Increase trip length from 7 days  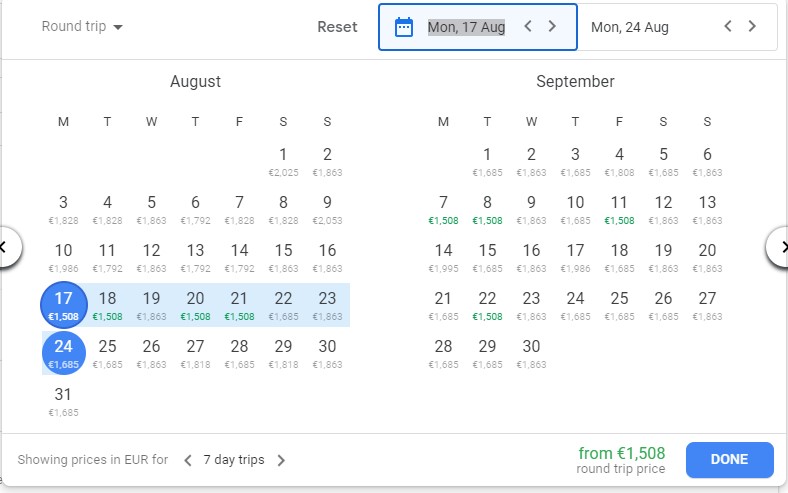tap(281, 461)
